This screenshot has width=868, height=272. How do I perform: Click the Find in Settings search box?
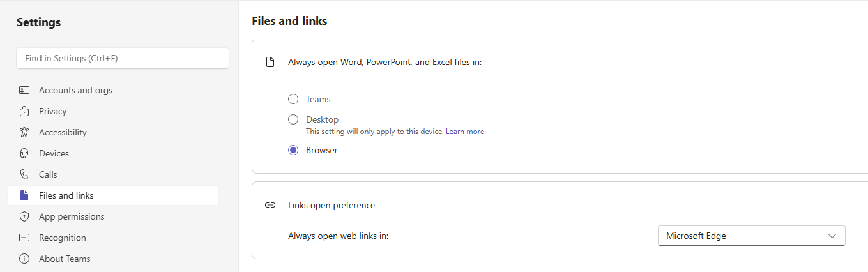pyautogui.click(x=123, y=58)
